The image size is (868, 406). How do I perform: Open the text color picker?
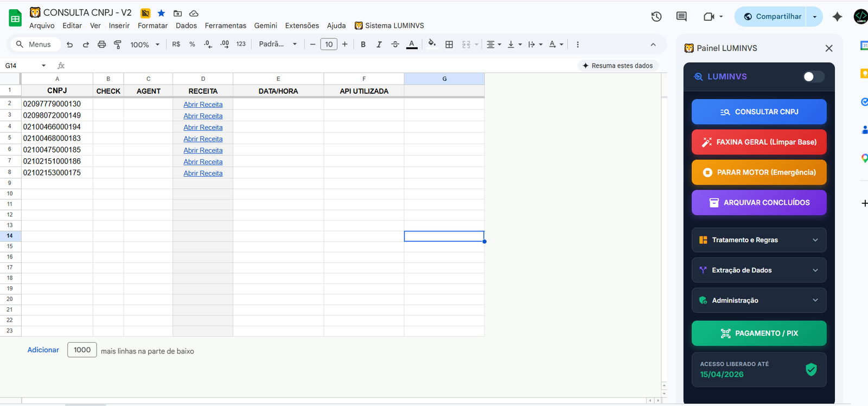[x=412, y=44]
